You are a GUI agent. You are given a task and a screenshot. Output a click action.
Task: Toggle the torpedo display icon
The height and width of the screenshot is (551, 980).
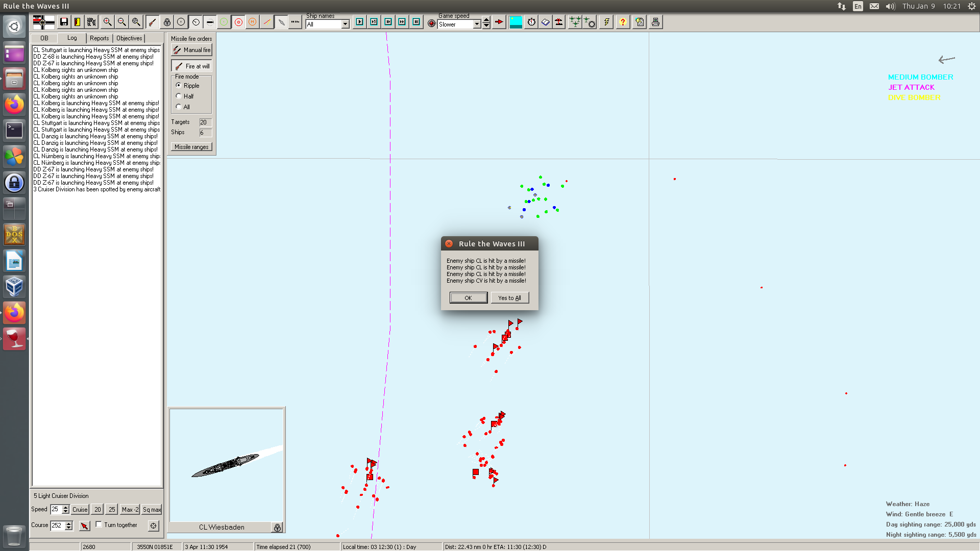(210, 22)
